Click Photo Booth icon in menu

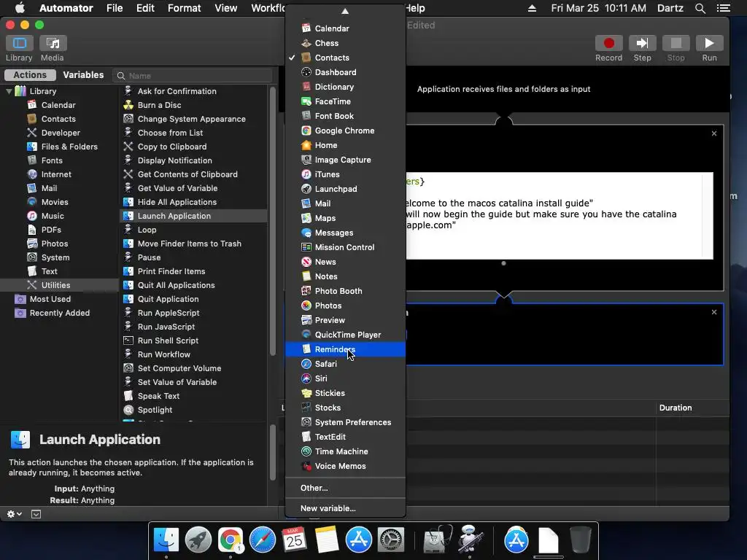point(306,291)
